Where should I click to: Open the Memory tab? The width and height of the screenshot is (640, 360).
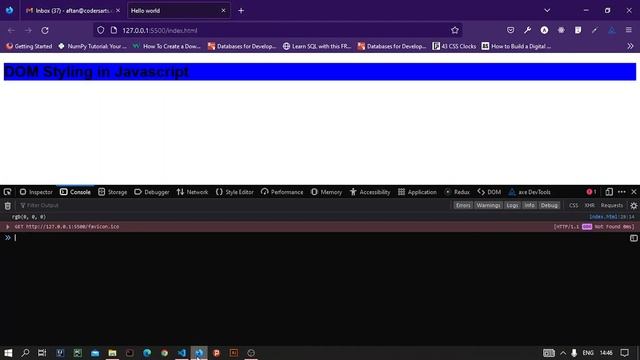pyautogui.click(x=326, y=192)
